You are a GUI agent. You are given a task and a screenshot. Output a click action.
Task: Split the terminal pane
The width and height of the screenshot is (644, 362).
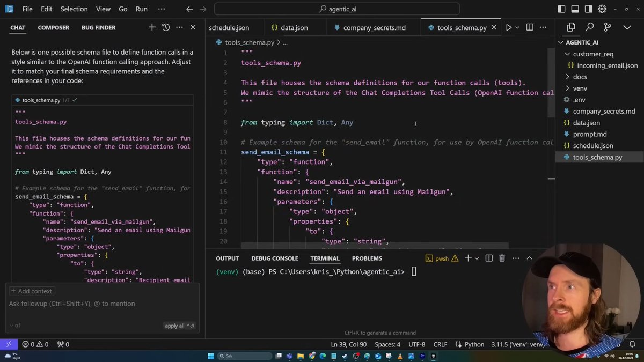(x=489, y=258)
